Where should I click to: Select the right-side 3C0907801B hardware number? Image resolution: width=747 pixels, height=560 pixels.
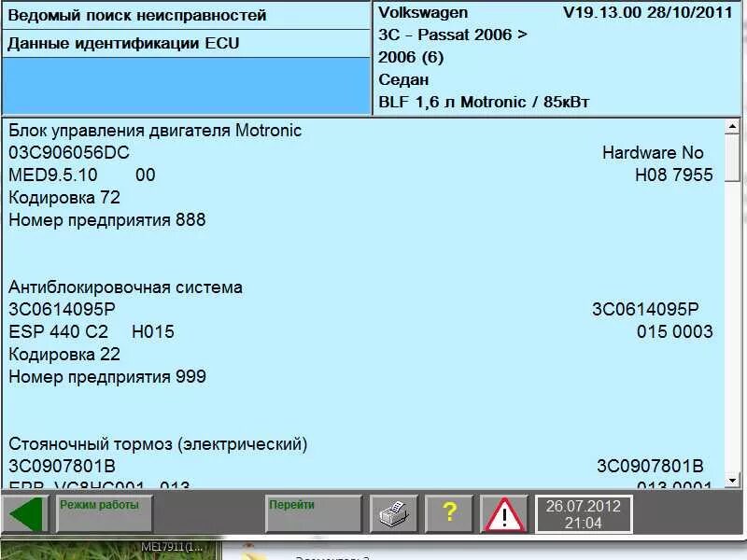coord(650,466)
